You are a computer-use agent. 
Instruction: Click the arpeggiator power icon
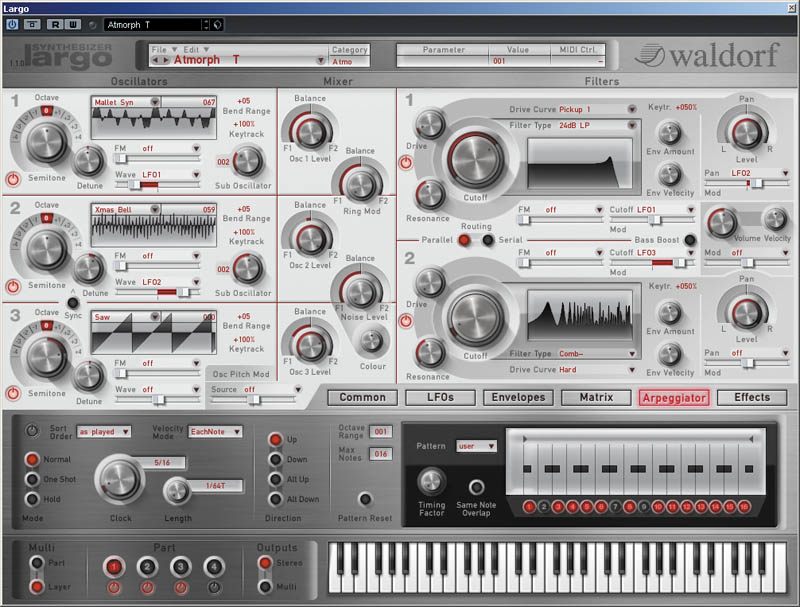click(31, 431)
